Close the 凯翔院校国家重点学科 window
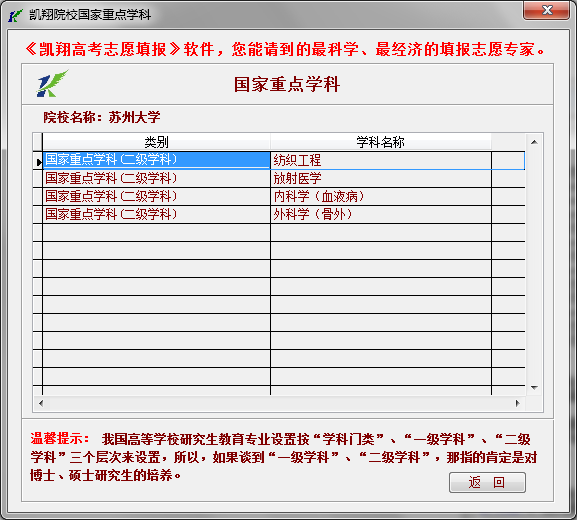This screenshot has height=520, width=577. [x=546, y=10]
